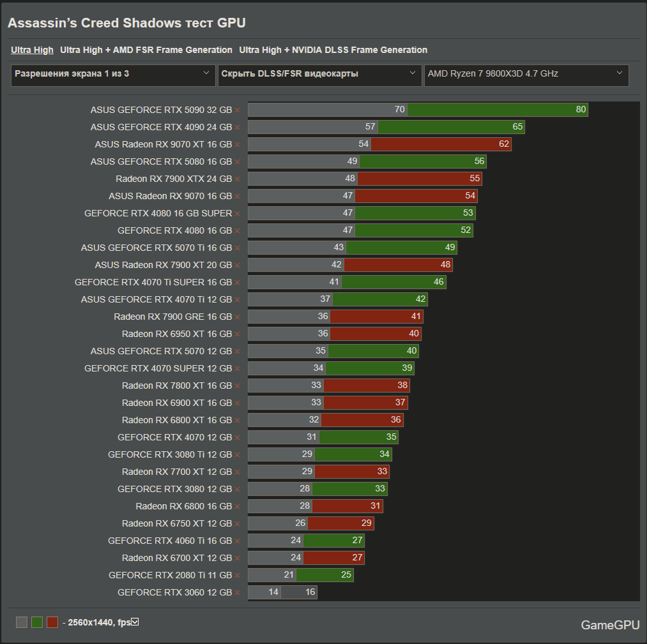Click the Assassin's Creed Shadows тест GPU title
647x644 pixels.
(x=126, y=23)
